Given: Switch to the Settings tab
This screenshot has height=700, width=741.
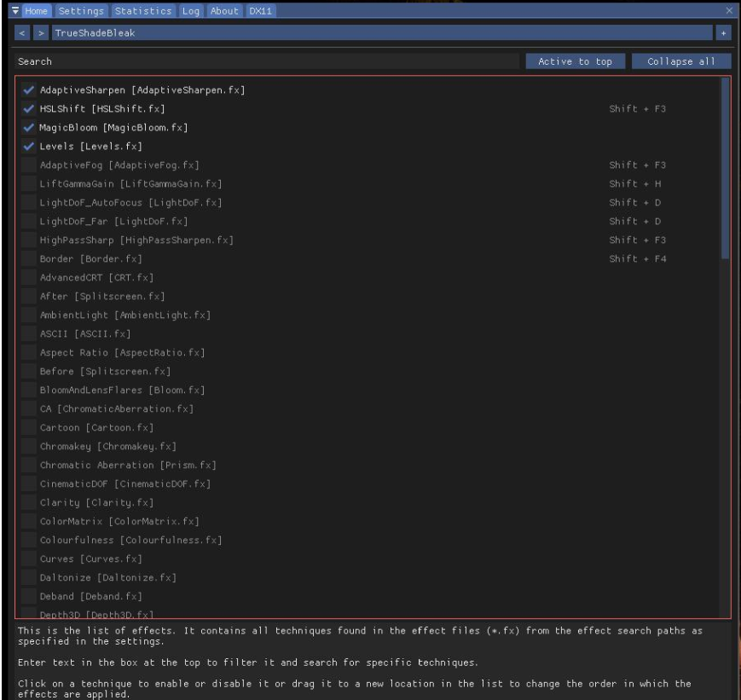Looking at the screenshot, I should (x=82, y=11).
